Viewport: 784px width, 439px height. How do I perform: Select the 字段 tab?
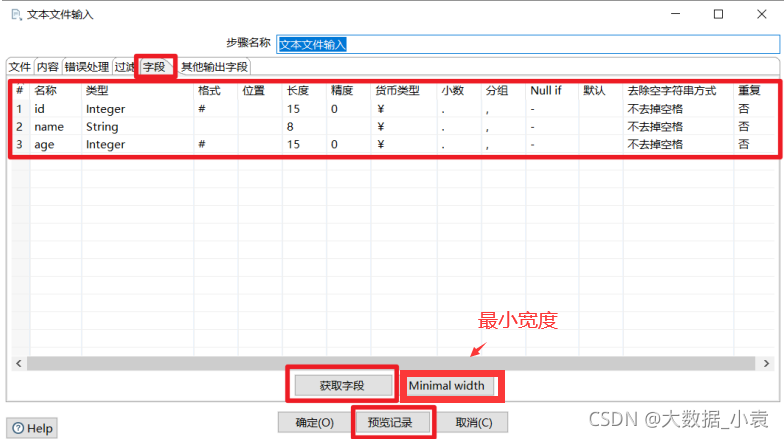coord(155,66)
